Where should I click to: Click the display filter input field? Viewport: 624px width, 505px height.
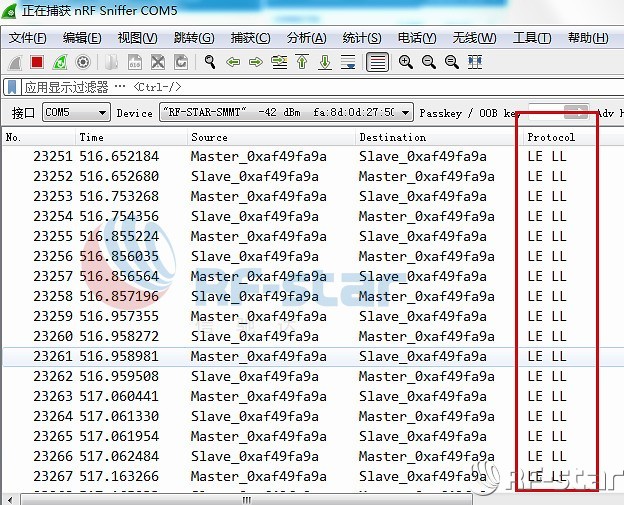[300, 87]
